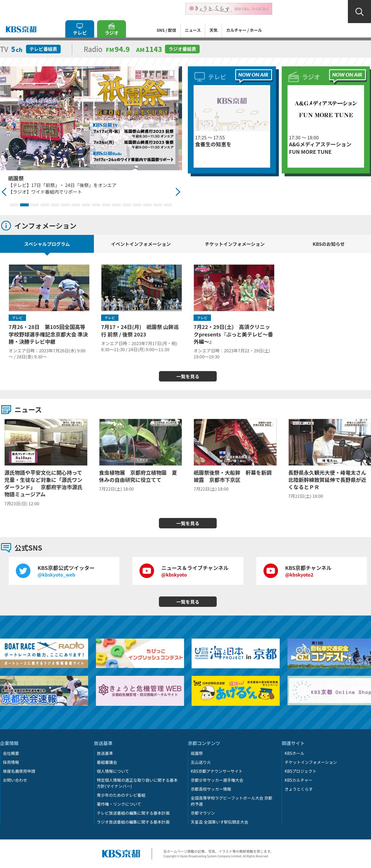371x868 pixels.
Task: Open radio now-on-air FUN MORE TUNE panel
Action: click(x=325, y=126)
